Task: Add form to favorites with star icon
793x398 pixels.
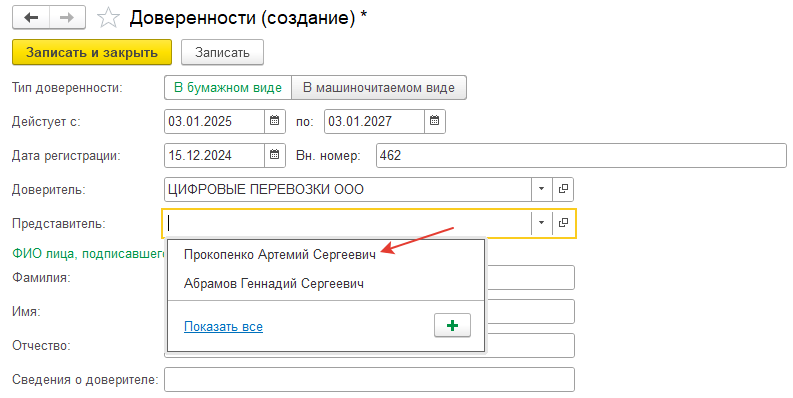Action: [108, 18]
